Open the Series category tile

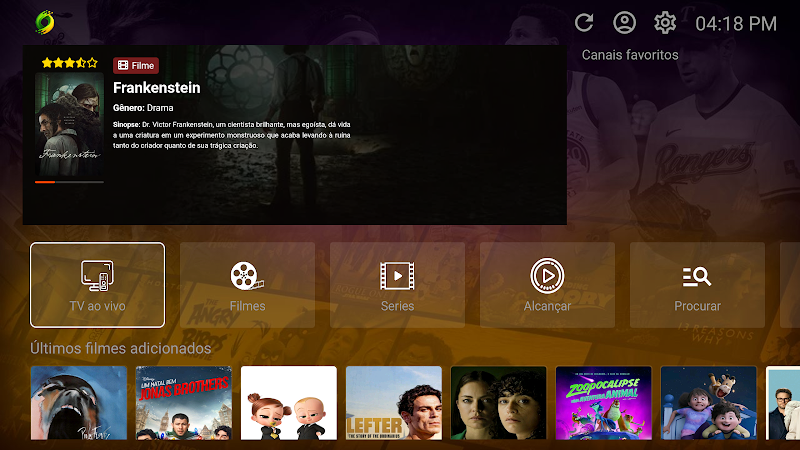397,285
